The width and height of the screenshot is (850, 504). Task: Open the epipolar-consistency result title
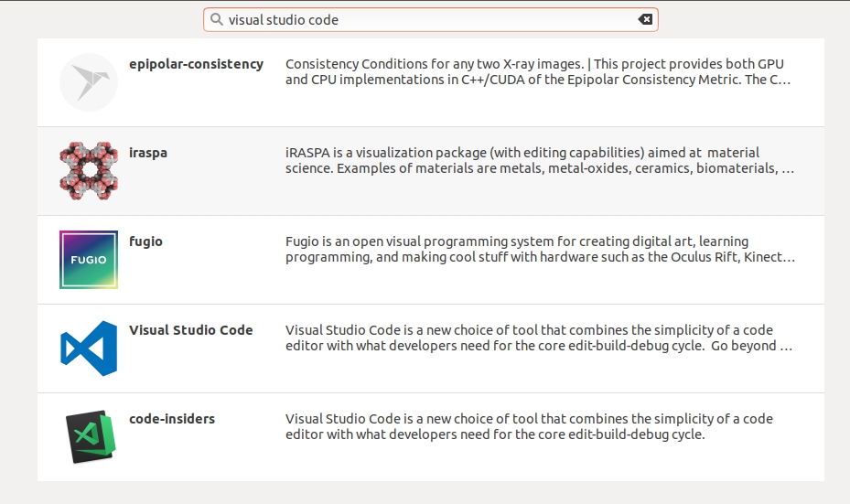196,64
